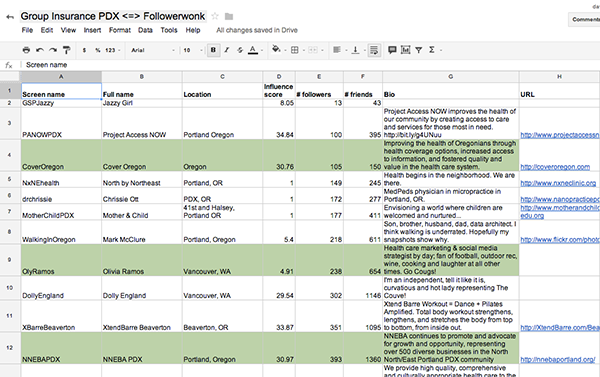Toggle wrap text button
This screenshot has height=377, width=600.
click(x=374, y=50)
